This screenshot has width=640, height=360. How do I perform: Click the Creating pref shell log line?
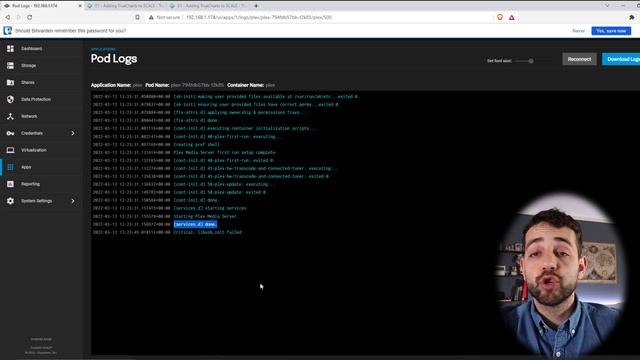(x=196, y=144)
